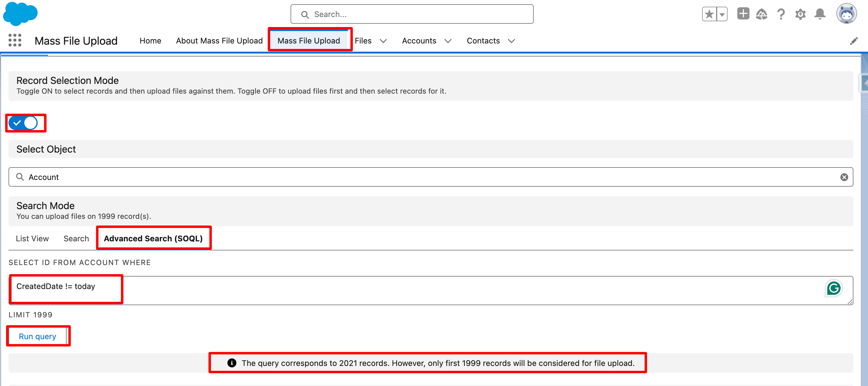Open the Trailhead guidance icon
868x386 pixels.
(762, 14)
